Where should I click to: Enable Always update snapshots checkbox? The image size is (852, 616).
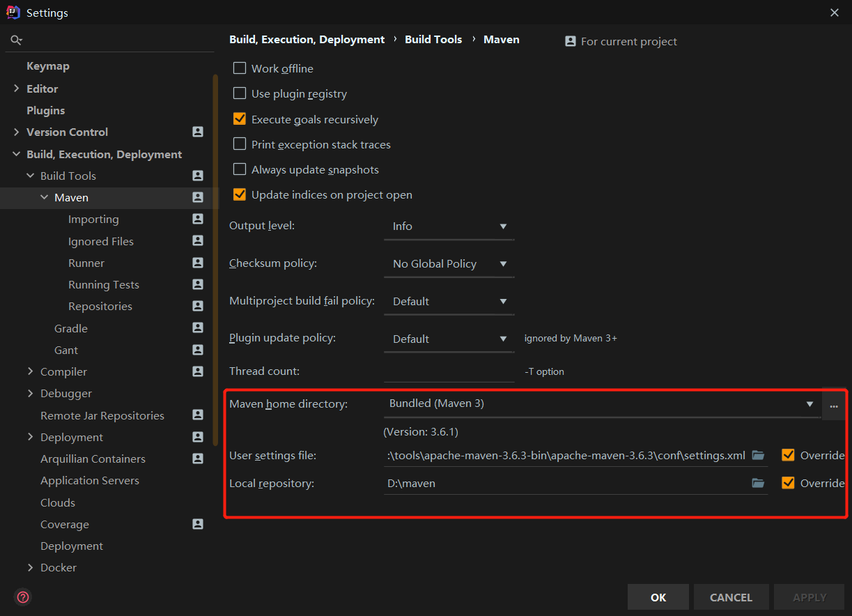(240, 169)
